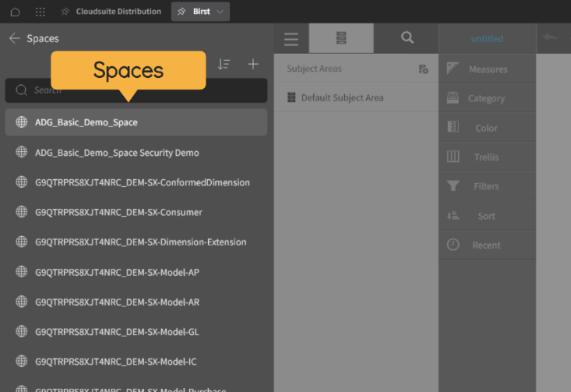Add a new space with plus icon
571x392 pixels.
(253, 64)
